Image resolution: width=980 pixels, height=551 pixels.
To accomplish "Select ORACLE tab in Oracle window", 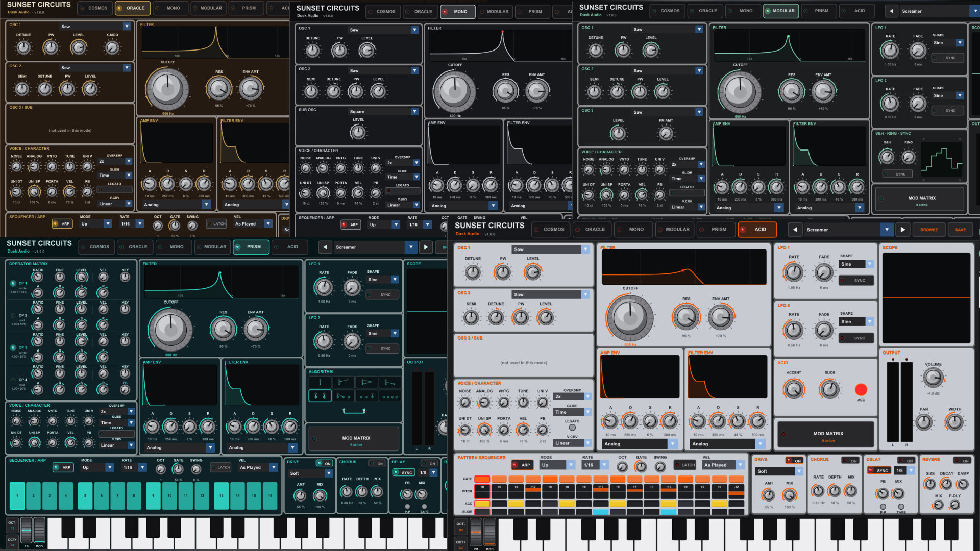I will click(x=132, y=8).
